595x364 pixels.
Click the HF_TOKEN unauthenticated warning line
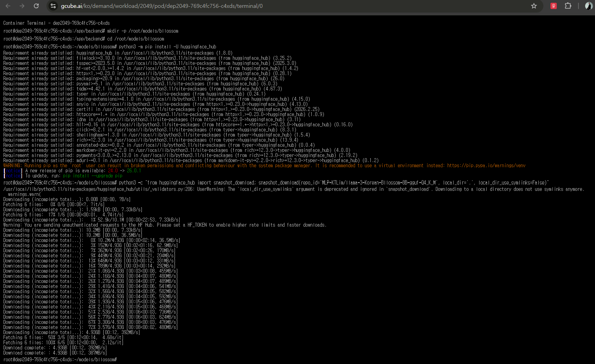[x=165, y=225]
